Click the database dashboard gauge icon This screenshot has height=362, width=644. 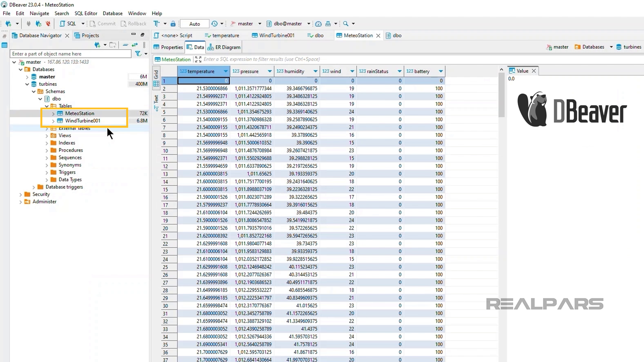click(318, 23)
